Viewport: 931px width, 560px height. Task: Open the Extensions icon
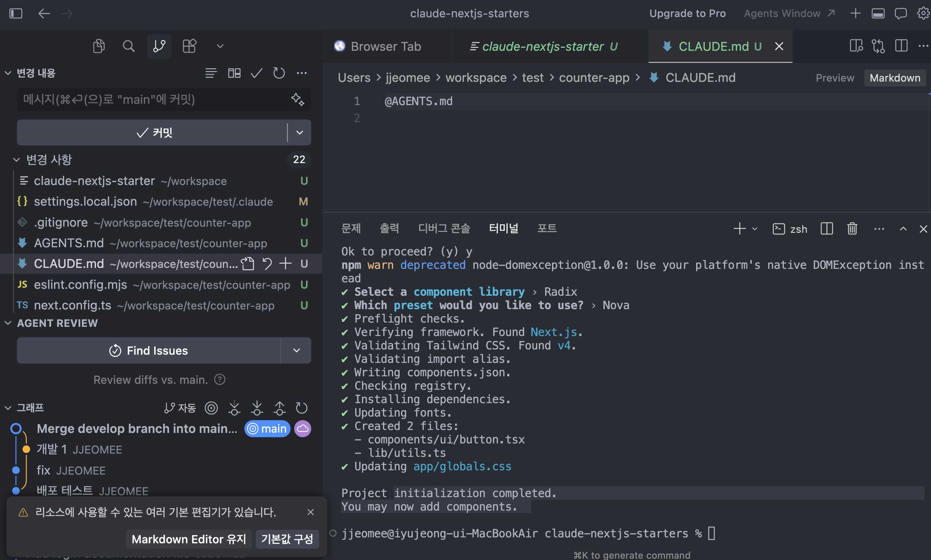[189, 46]
